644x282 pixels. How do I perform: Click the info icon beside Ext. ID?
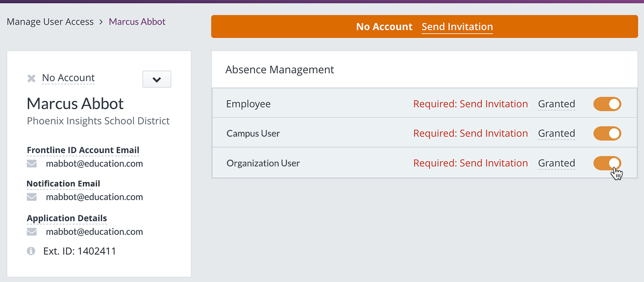pos(31,251)
